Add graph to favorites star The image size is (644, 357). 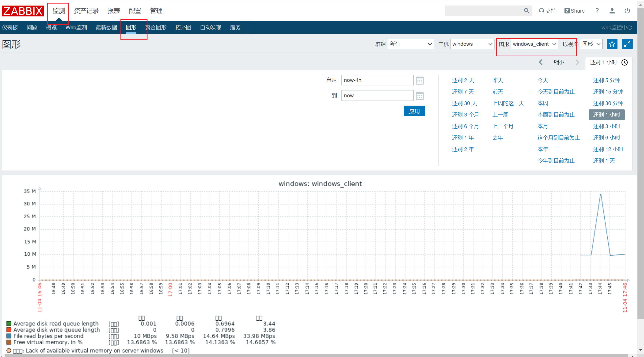pyautogui.click(x=612, y=44)
